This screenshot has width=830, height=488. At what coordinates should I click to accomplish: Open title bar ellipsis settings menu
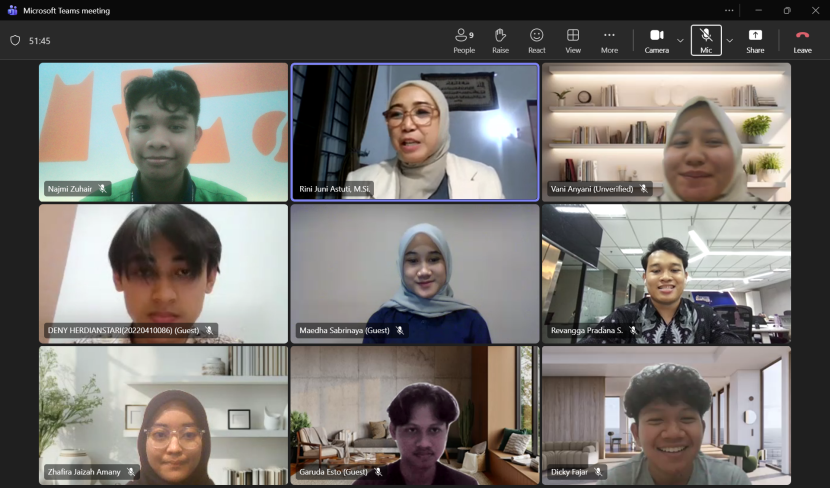click(729, 10)
